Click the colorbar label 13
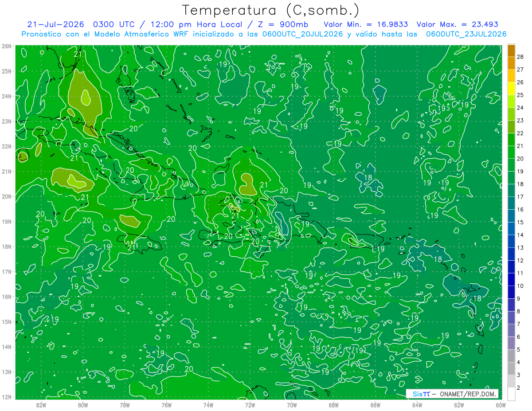 coord(520,248)
